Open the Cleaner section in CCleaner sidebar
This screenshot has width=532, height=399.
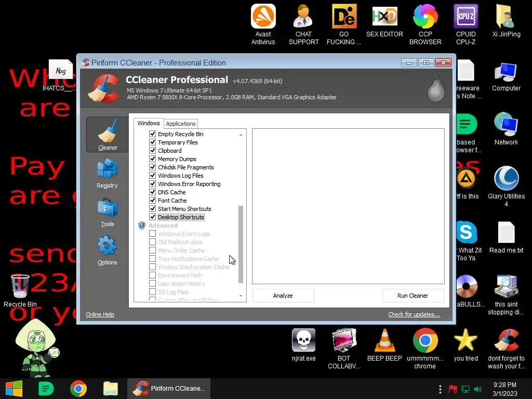[108, 135]
